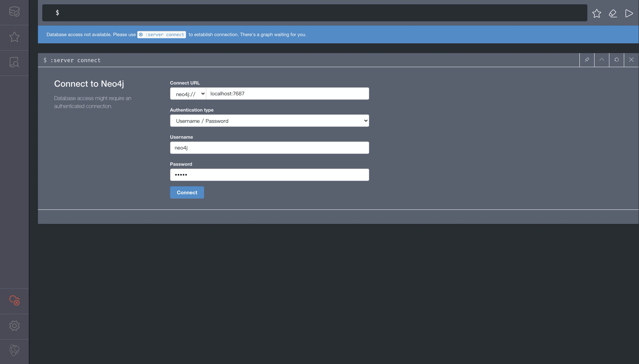Image resolution: width=639 pixels, height=364 pixels.
Task: Open the About Neo4j icon
Action: pyautogui.click(x=14, y=350)
